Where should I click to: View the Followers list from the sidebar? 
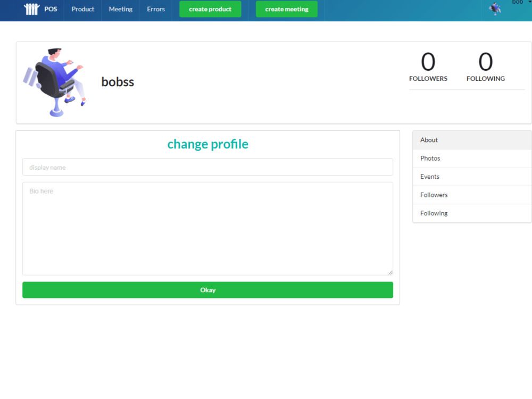click(x=434, y=195)
